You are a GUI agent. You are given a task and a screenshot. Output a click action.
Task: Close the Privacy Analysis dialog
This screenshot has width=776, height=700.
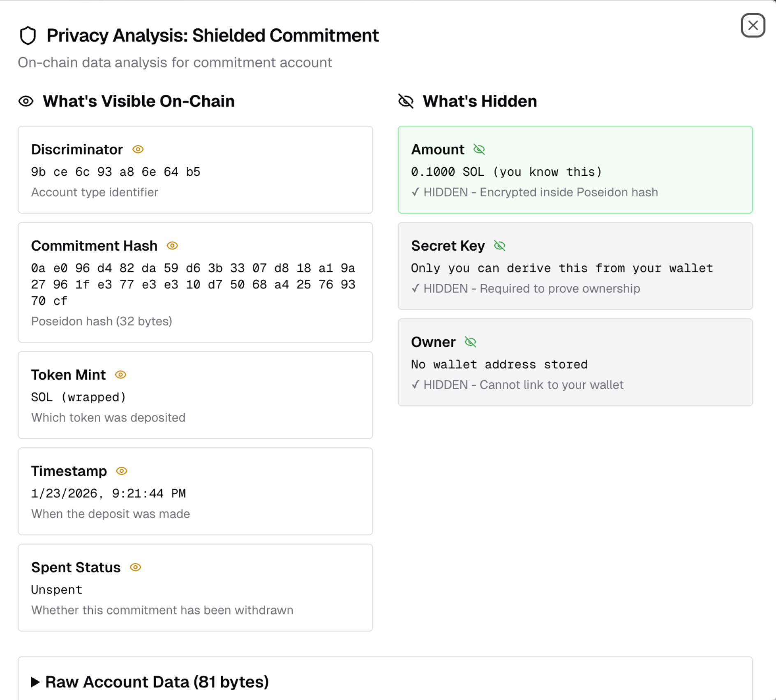tap(753, 25)
